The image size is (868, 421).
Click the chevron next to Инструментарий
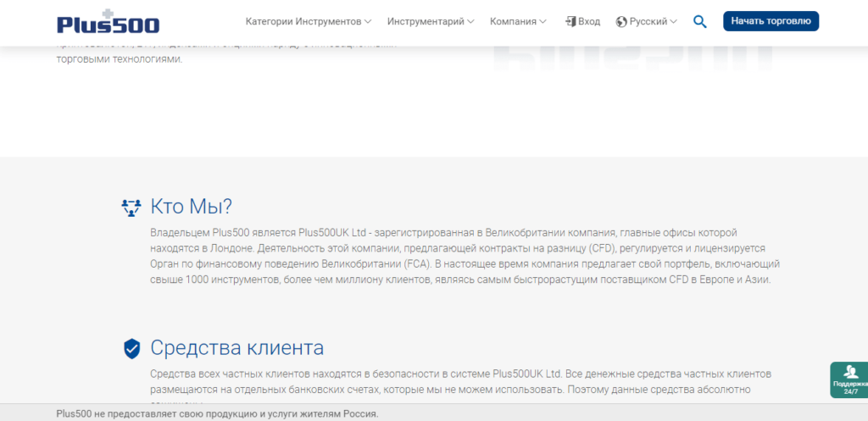pyautogui.click(x=470, y=21)
